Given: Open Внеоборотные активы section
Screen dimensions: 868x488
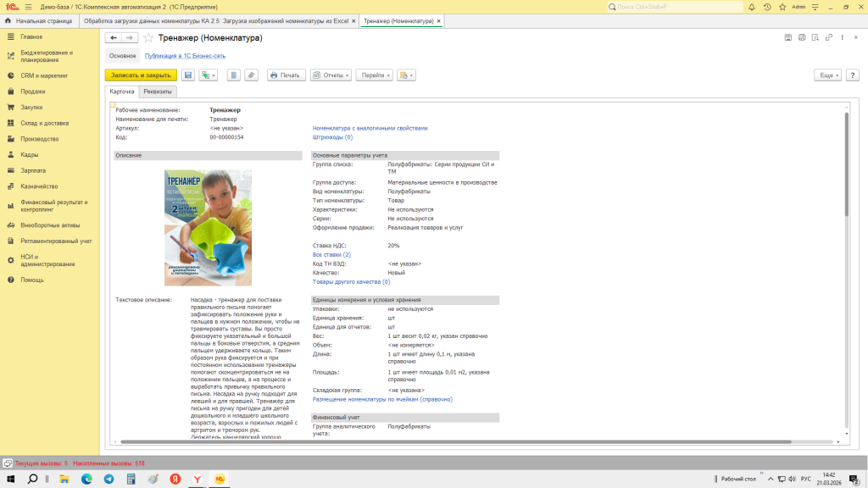Looking at the screenshot, I should [50, 225].
